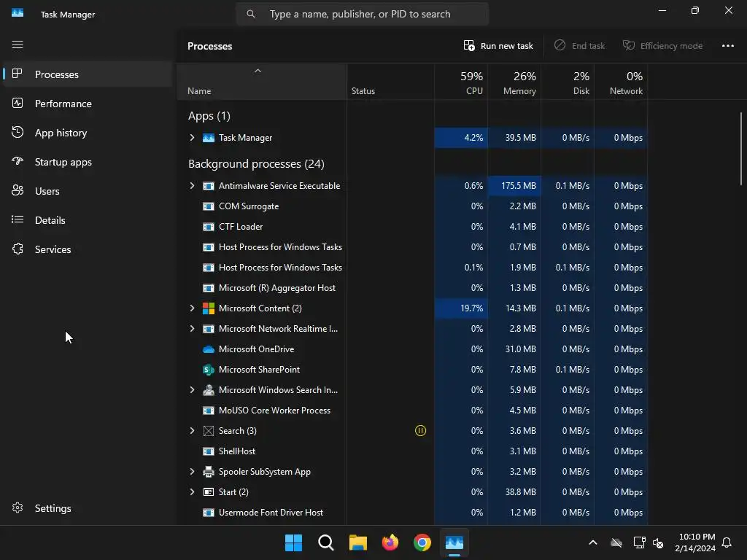This screenshot has height=560, width=747.
Task: Open the three-dot more options menu
Action: coord(728,46)
